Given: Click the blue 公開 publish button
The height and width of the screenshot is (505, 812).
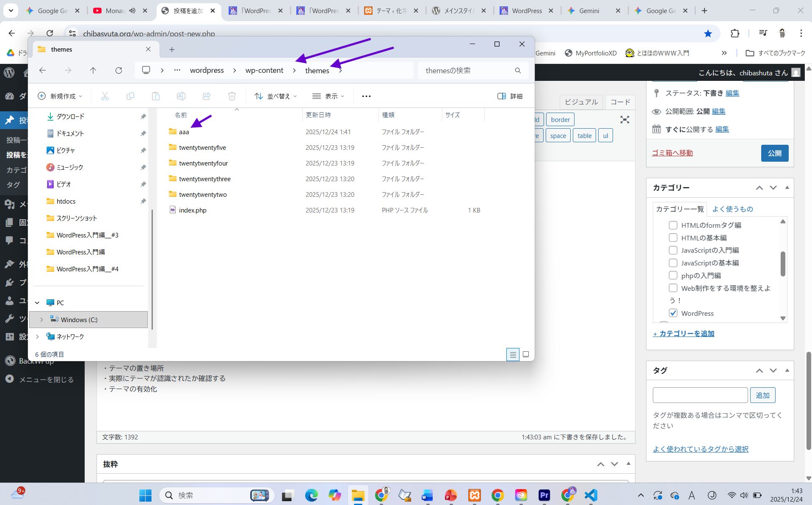Looking at the screenshot, I should [774, 153].
